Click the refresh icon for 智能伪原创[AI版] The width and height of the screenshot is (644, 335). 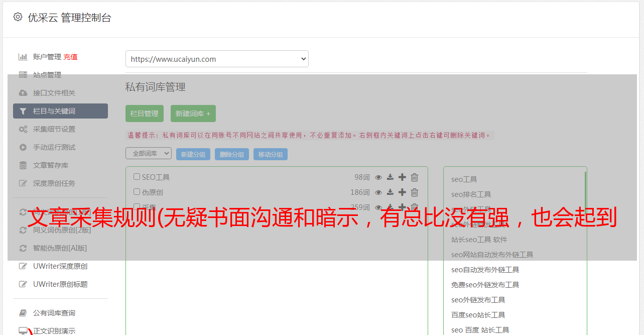tap(23, 248)
